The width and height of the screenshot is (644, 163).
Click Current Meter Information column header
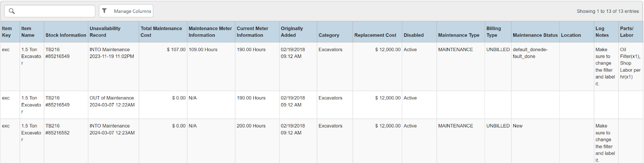252,32
